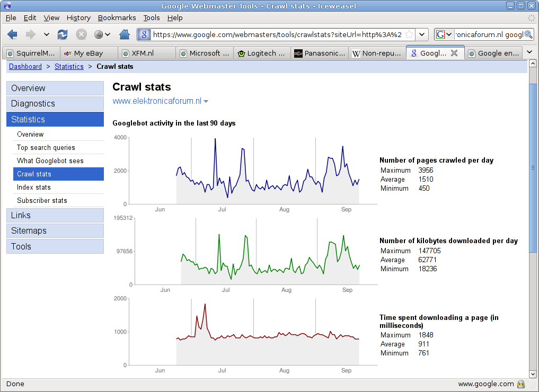This screenshot has height=392, width=539.
Task: Open the Tools sidebar section
Action: tap(55, 246)
